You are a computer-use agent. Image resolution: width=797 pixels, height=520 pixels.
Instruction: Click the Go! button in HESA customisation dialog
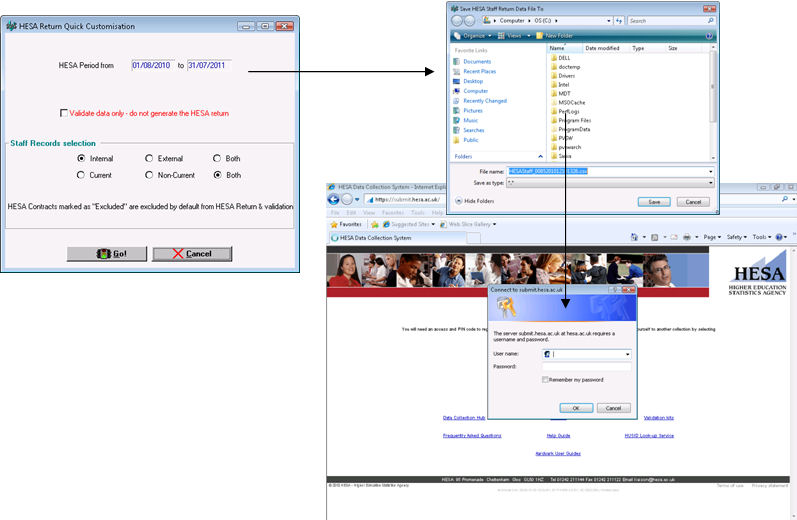107,254
